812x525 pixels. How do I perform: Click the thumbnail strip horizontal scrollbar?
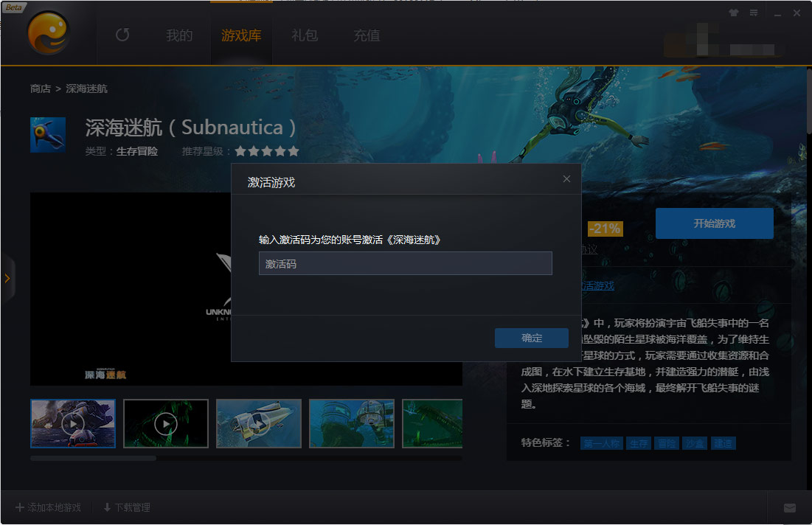94,458
